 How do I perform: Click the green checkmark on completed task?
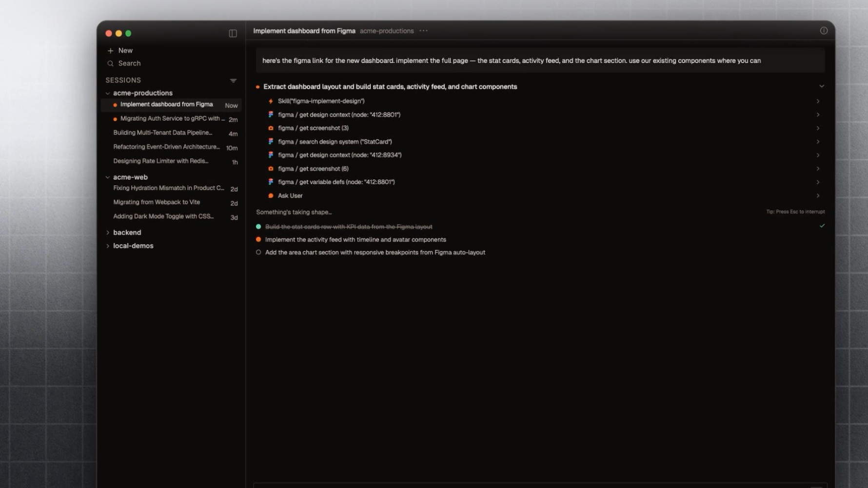pos(822,226)
